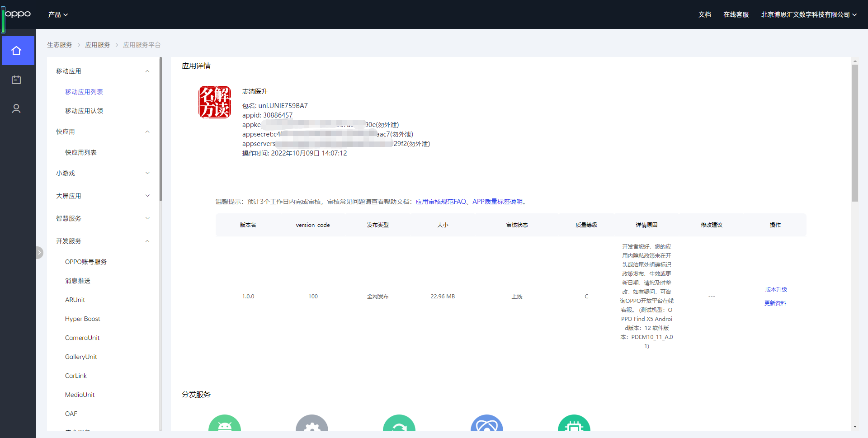Screen dimensions: 868x438
Task: Click 版本升级 for version 1.0.0
Action: click(776, 289)
